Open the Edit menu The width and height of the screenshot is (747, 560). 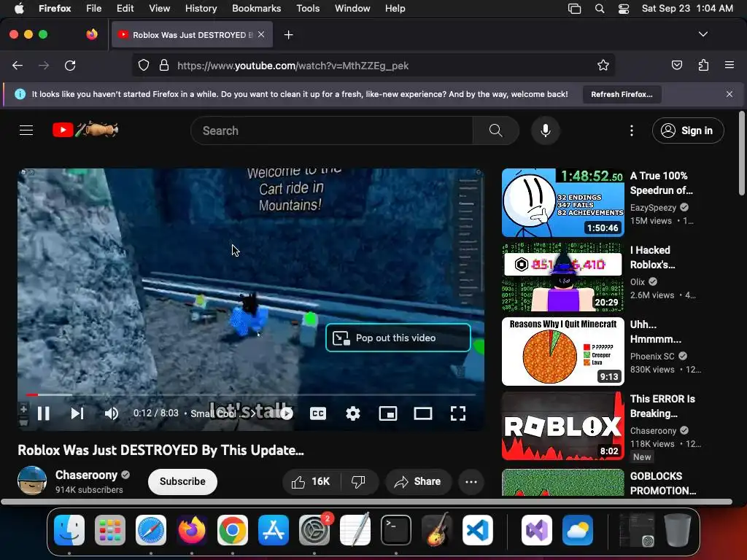125,9
